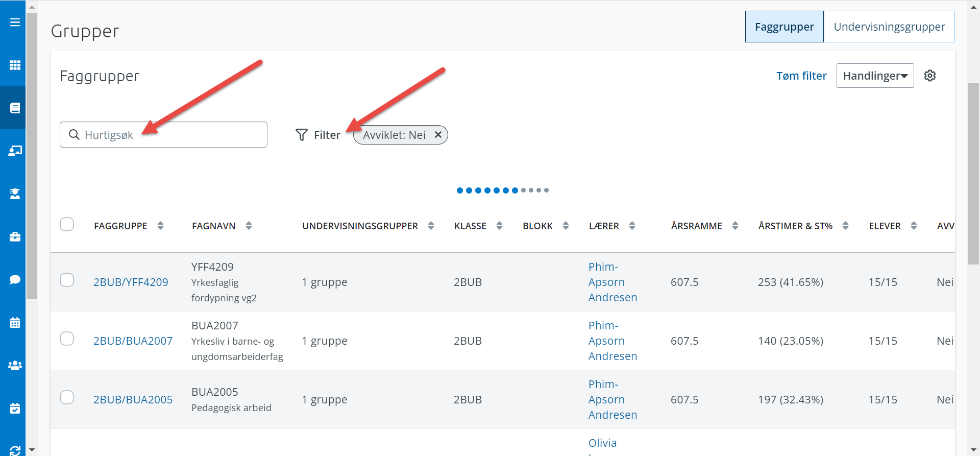Viewport: 980px width, 456px height.
Task: Click the magnifier icon in Hurtigsøk
Action: tap(74, 134)
